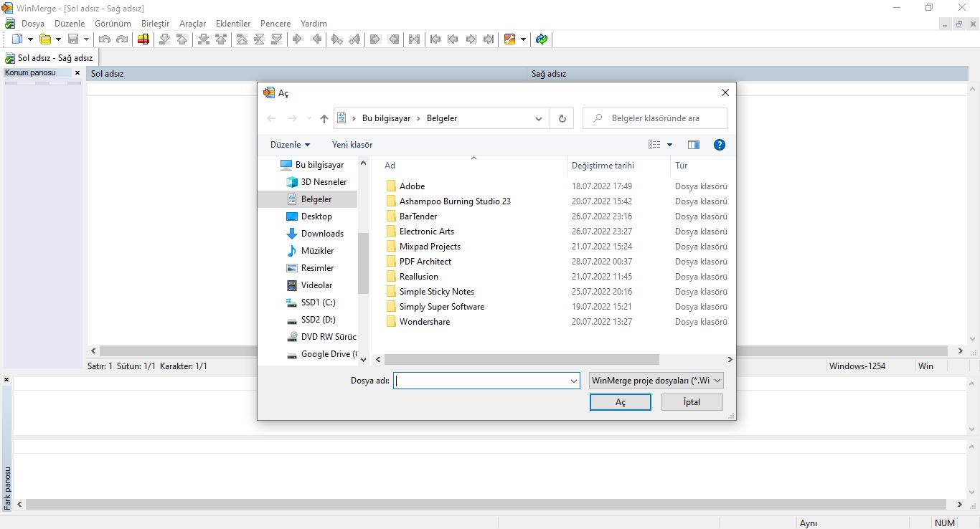The height and width of the screenshot is (529, 980).
Task: Close the Fark panosu pane
Action: 6,379
